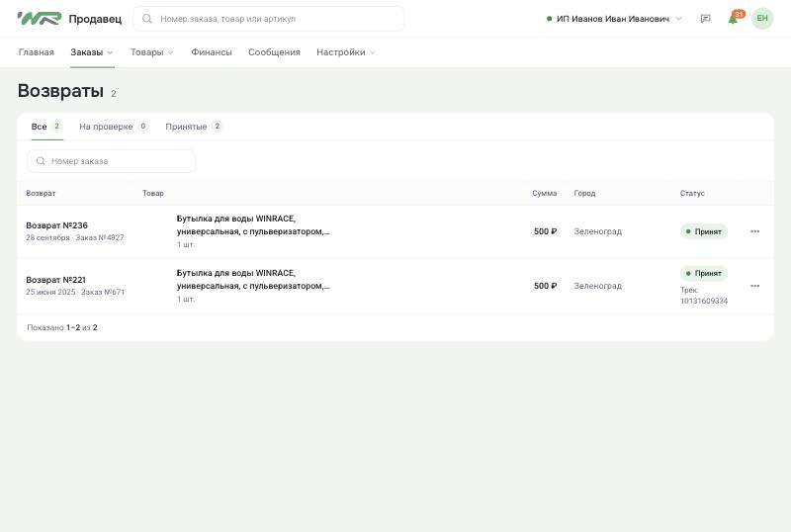
Task: Click the tracking number 10131609334
Action: pos(704,301)
